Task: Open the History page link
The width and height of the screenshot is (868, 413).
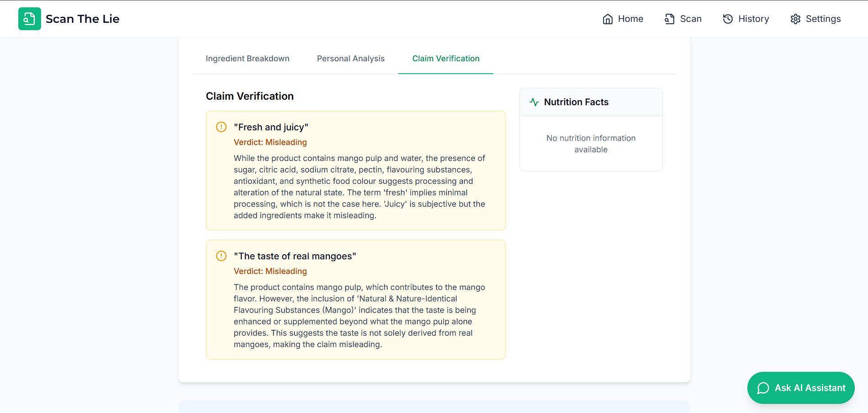Action: [753, 19]
